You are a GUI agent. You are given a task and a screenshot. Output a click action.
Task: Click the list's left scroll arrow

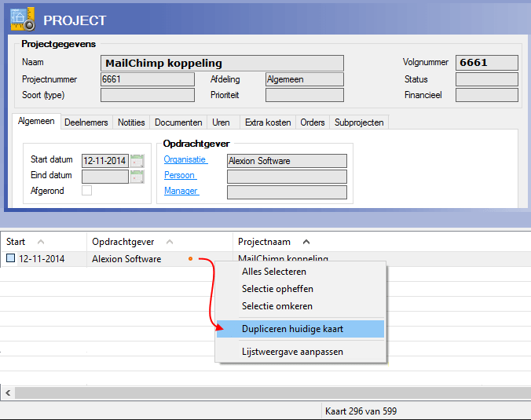click(x=8, y=393)
